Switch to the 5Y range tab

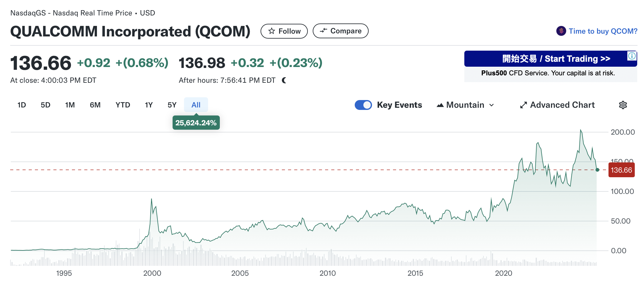coord(172,105)
